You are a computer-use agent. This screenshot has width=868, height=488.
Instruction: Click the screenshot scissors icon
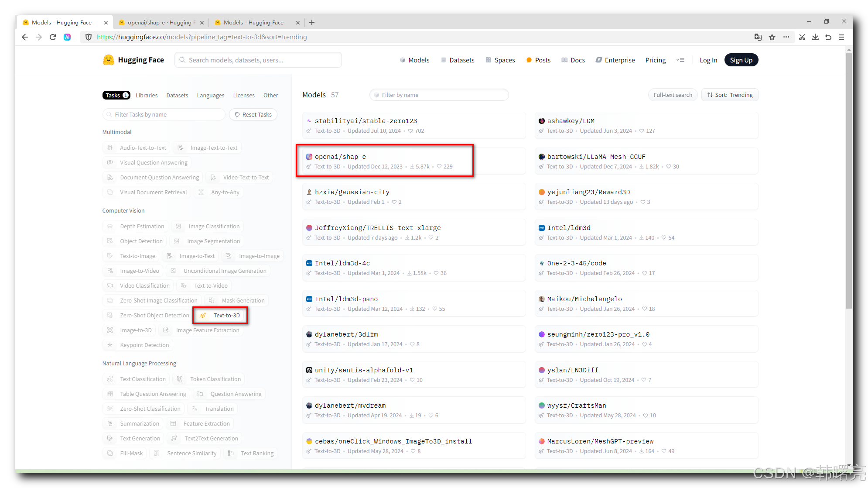point(802,37)
